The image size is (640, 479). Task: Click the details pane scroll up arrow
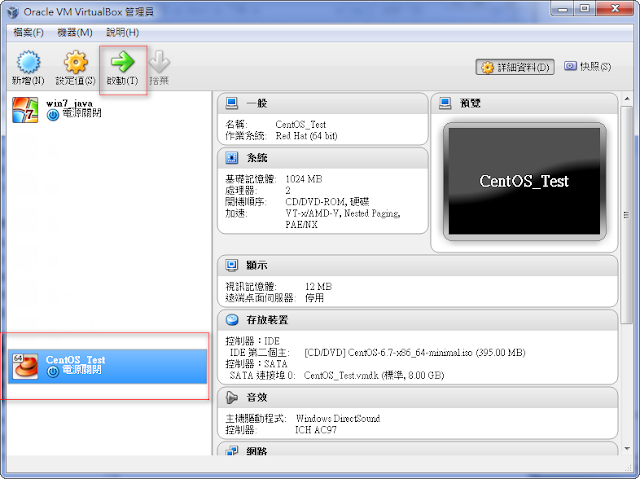[627, 99]
